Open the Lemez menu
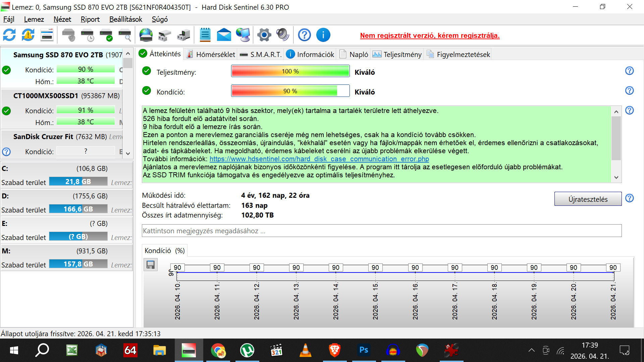This screenshot has width=644, height=362. click(34, 19)
